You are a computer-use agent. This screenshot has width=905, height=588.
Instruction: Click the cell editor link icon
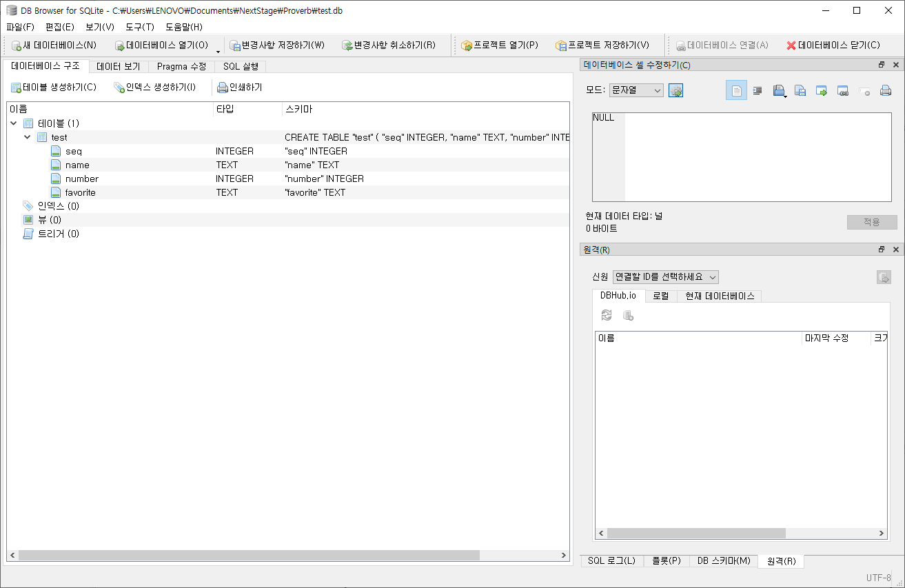pyautogui.click(x=843, y=90)
